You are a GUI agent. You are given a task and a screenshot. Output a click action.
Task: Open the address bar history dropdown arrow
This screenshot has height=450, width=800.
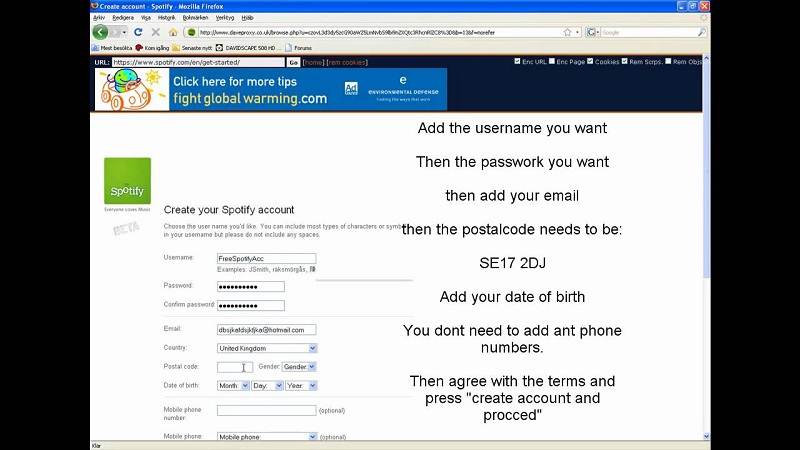pos(578,32)
